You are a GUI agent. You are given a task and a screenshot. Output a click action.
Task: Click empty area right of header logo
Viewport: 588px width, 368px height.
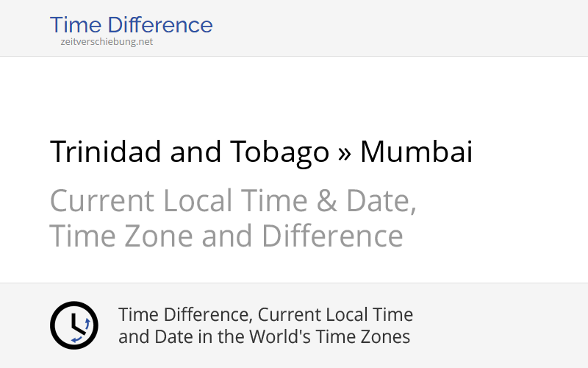coord(404,28)
